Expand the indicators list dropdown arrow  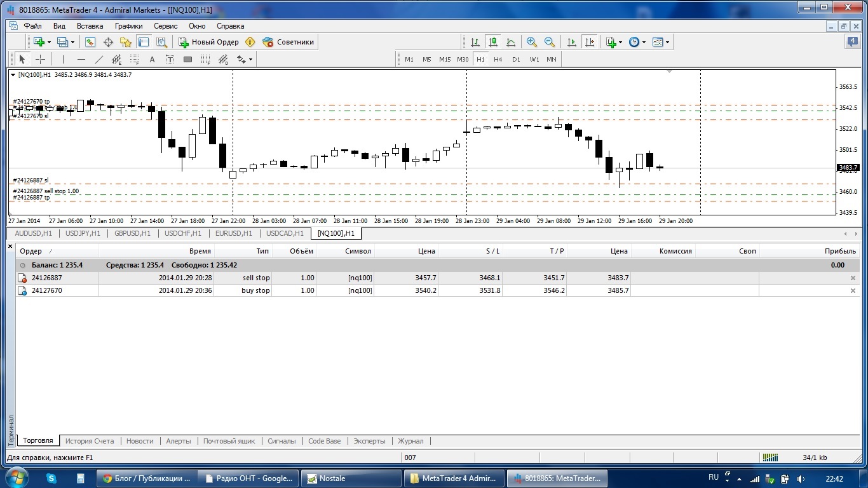[621, 43]
